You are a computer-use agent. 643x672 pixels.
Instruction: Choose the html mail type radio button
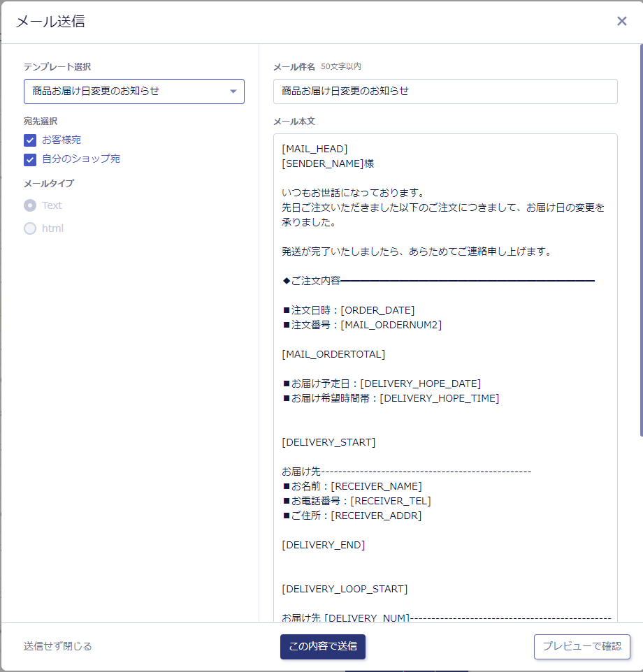(x=30, y=228)
